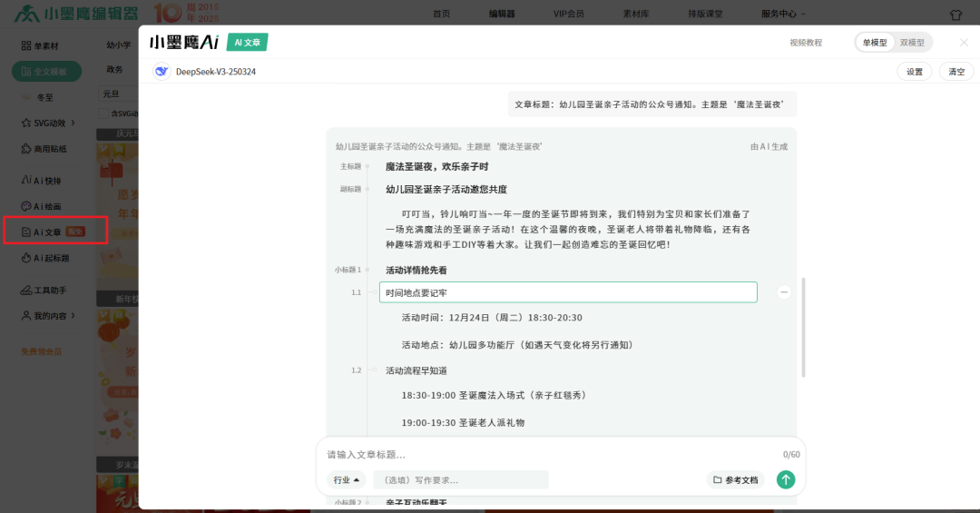The width and height of the screenshot is (980, 513).
Task: Open Ai绘画 in the sidebar
Action: [41, 206]
